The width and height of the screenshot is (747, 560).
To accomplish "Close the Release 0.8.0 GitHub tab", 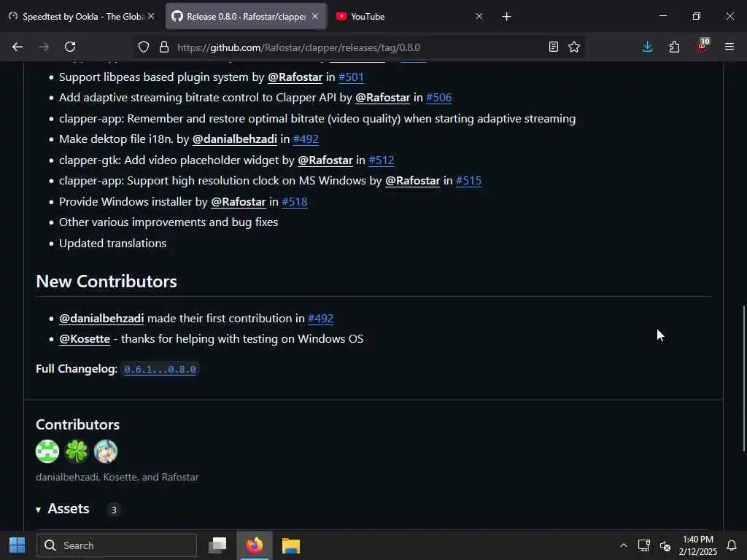I will (315, 16).
